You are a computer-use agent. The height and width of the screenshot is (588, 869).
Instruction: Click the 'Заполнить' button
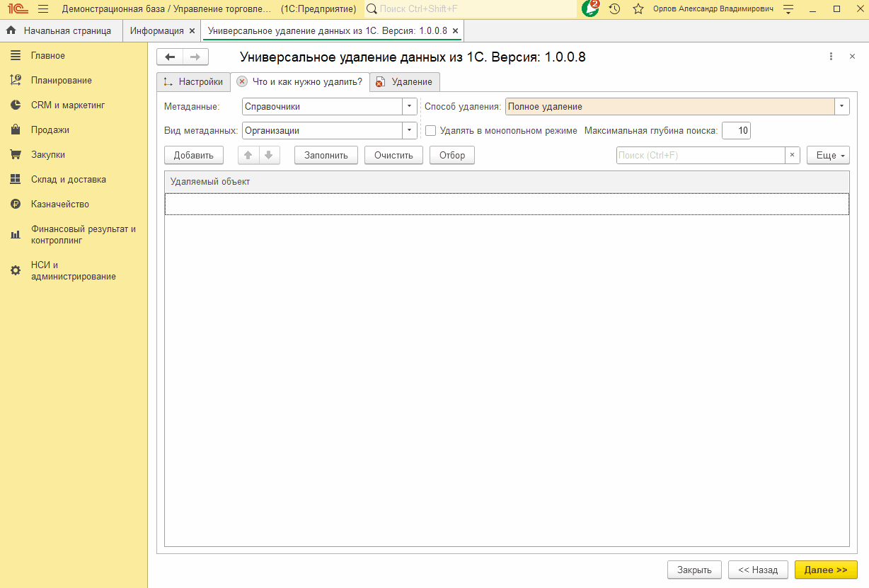click(x=326, y=155)
